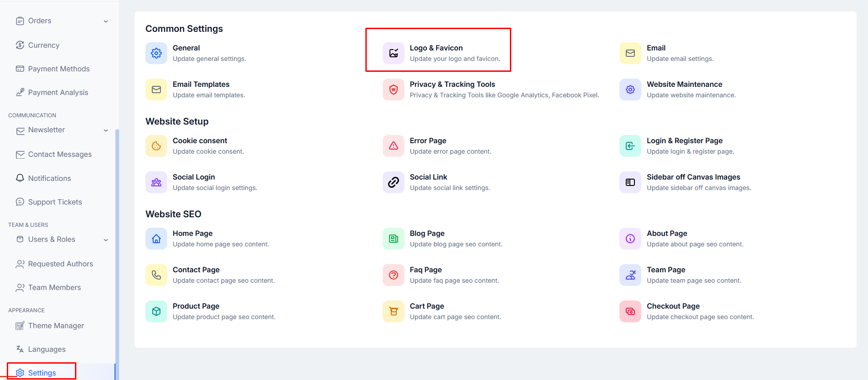Open Contact Messages in sidebar

[60, 155]
